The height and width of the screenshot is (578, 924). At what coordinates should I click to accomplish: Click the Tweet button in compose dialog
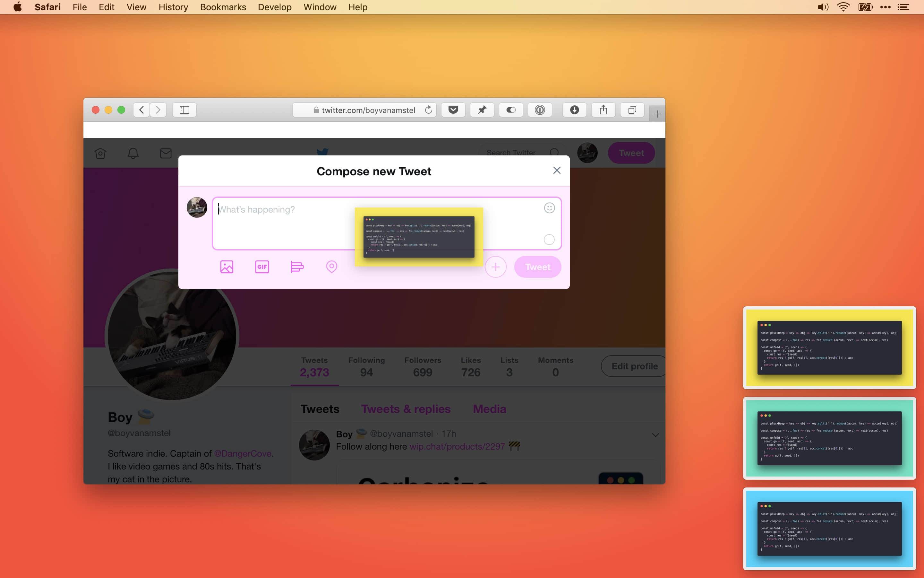[x=538, y=267]
